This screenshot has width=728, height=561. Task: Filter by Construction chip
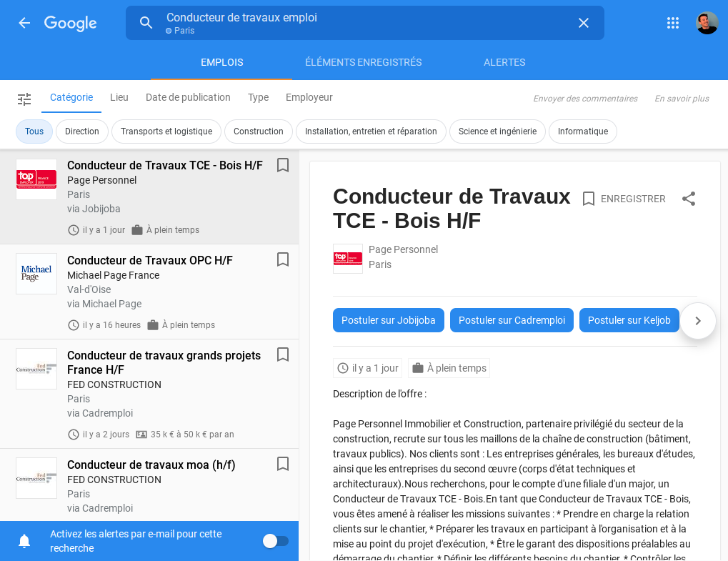tap(259, 131)
